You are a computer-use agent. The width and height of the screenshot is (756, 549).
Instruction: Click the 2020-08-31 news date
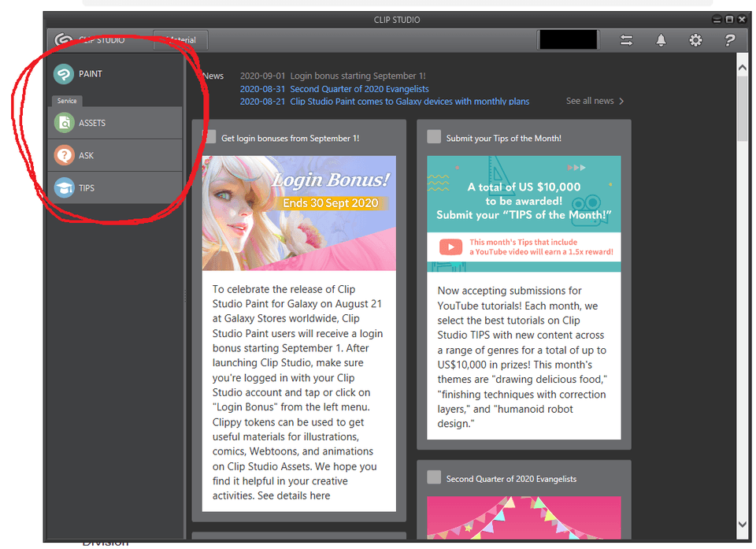point(263,89)
